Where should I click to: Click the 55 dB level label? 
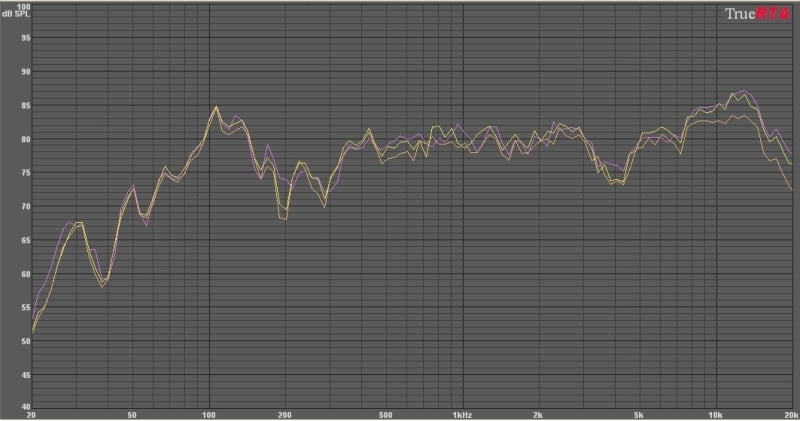pyautogui.click(x=25, y=307)
